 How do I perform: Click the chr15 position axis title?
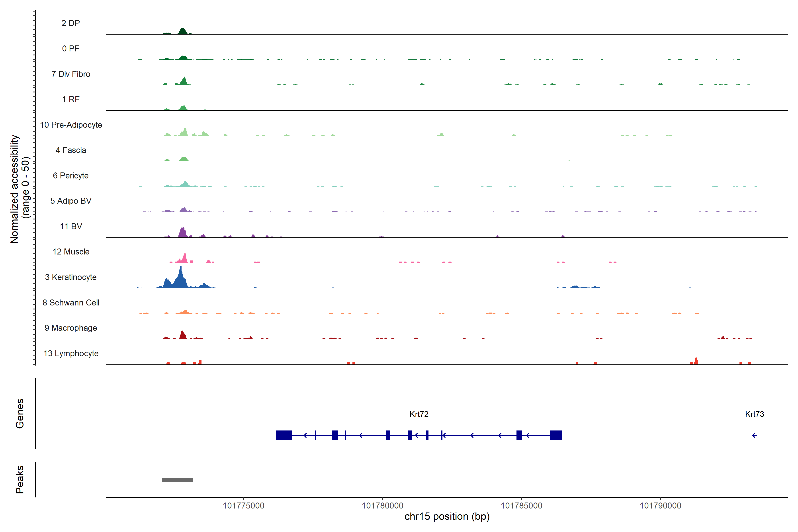coord(447,516)
